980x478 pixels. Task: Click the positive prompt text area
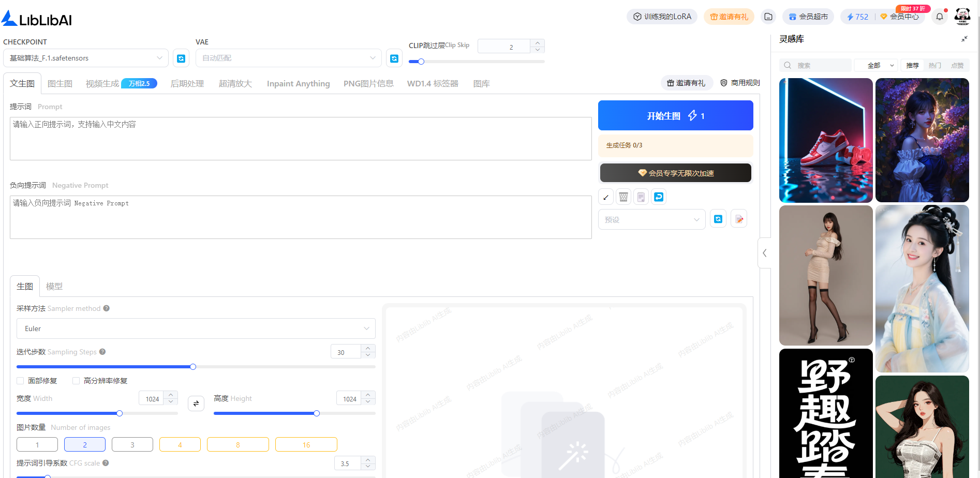(301, 139)
